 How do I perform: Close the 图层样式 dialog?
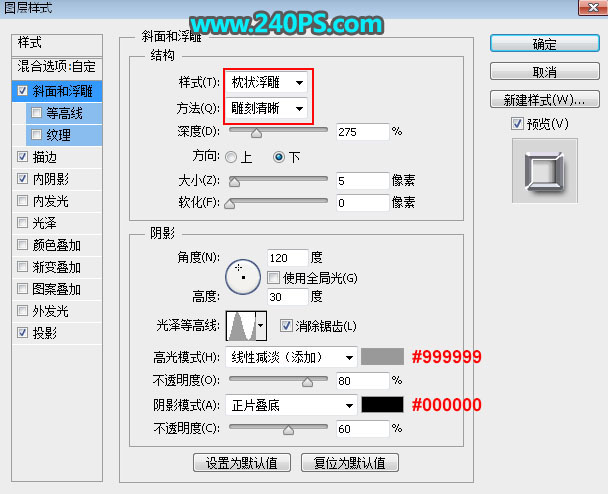point(592,7)
